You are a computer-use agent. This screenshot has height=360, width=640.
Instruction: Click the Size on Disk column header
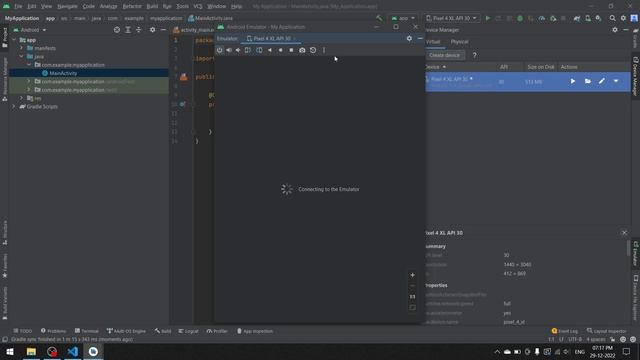pyautogui.click(x=541, y=67)
